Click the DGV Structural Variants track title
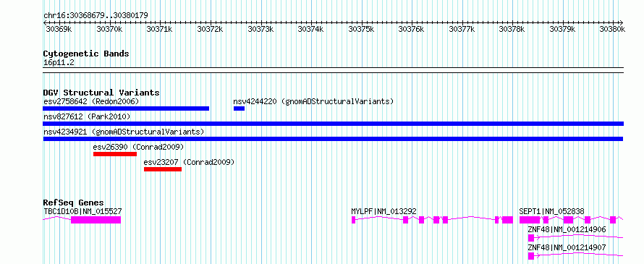Viewport: 644px width, 264px height. (101, 93)
